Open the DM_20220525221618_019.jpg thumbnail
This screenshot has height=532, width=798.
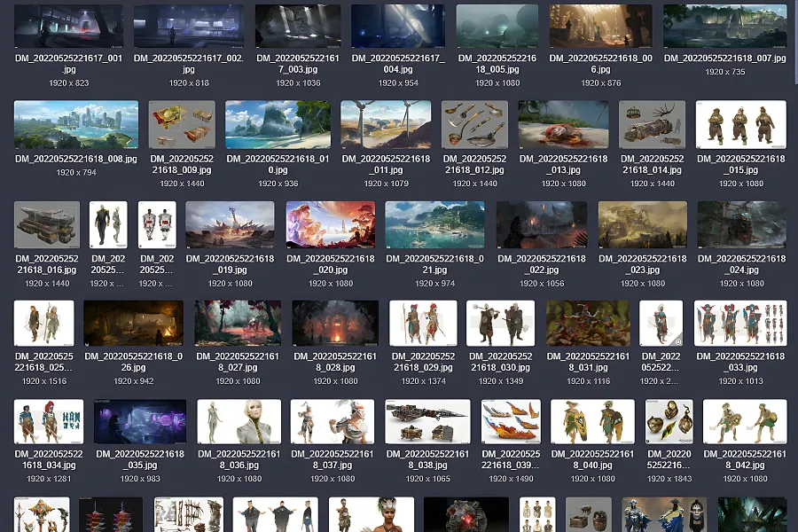230,224
